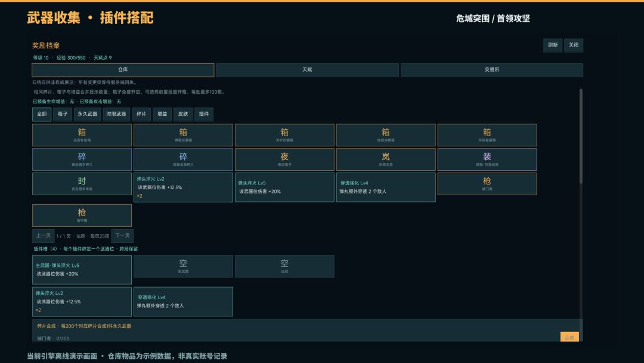Click the empty 空 slot for 近战
Screen dimensions: 644x363
point(284,266)
